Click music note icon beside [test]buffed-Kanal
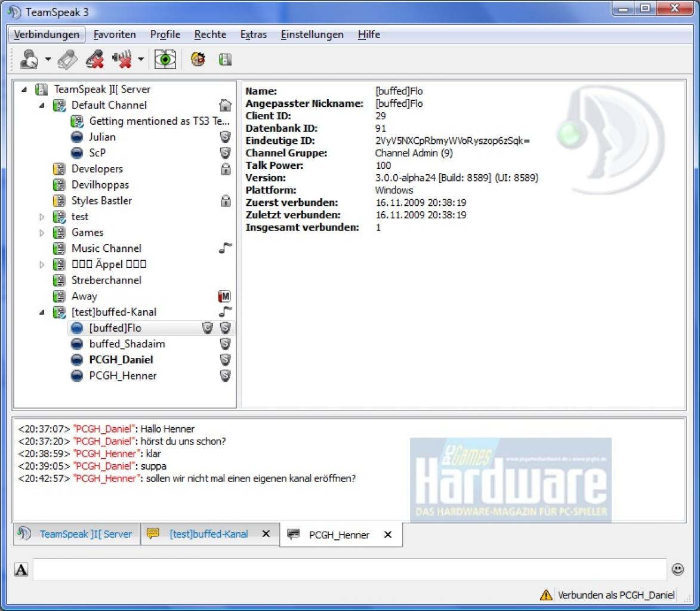 point(226,311)
